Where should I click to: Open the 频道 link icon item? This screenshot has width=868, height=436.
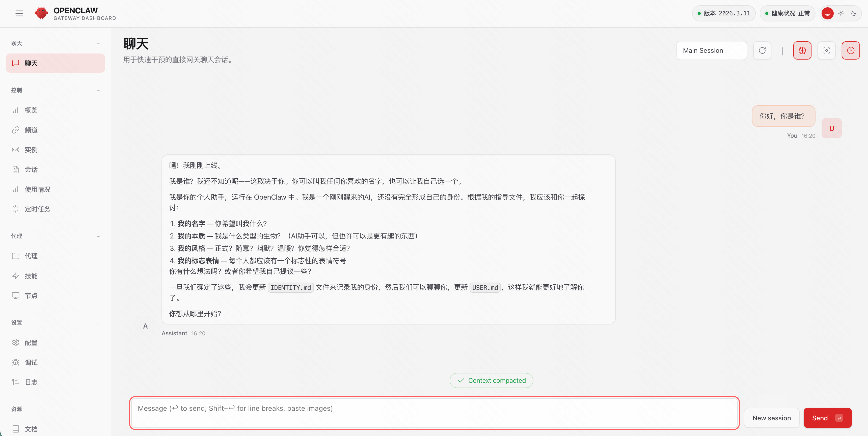pos(31,130)
